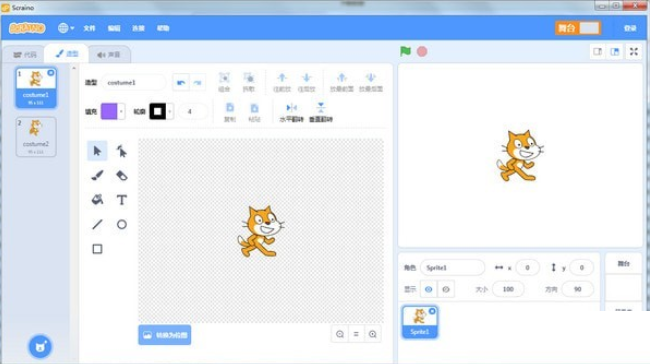Switch to the Code tab

click(x=24, y=55)
